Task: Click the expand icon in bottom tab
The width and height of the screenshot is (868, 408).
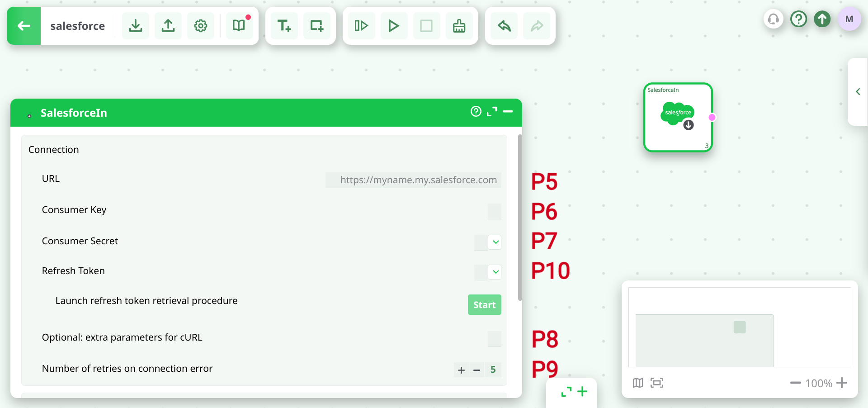Action: (566, 392)
